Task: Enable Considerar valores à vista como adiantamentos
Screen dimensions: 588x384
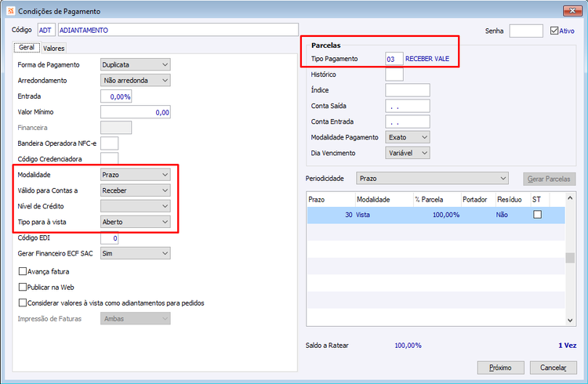Action: (x=23, y=302)
